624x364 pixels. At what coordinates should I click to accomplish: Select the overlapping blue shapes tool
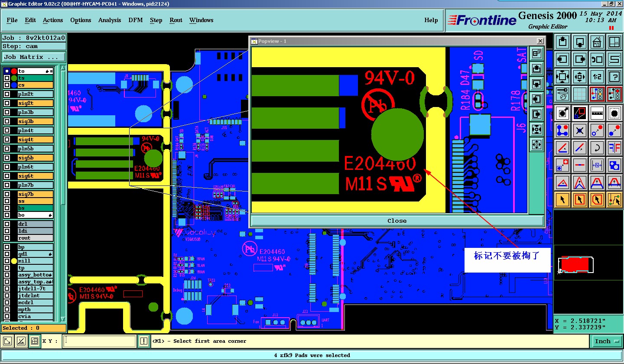614,165
